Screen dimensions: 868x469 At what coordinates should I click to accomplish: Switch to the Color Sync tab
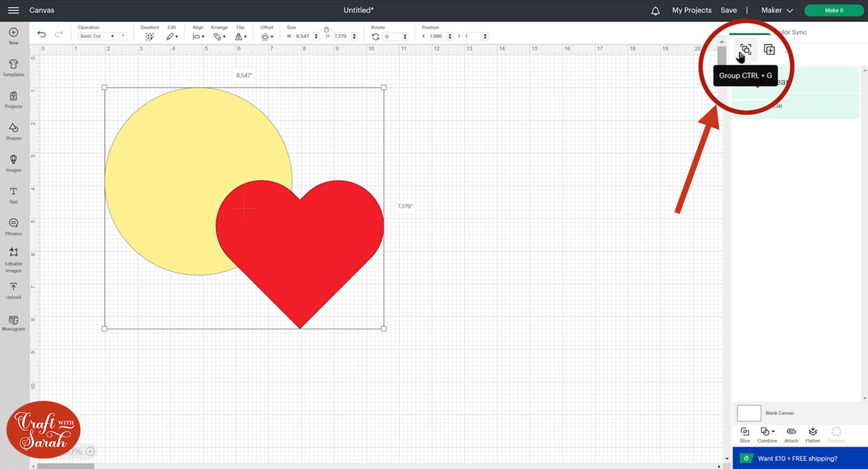pos(790,32)
